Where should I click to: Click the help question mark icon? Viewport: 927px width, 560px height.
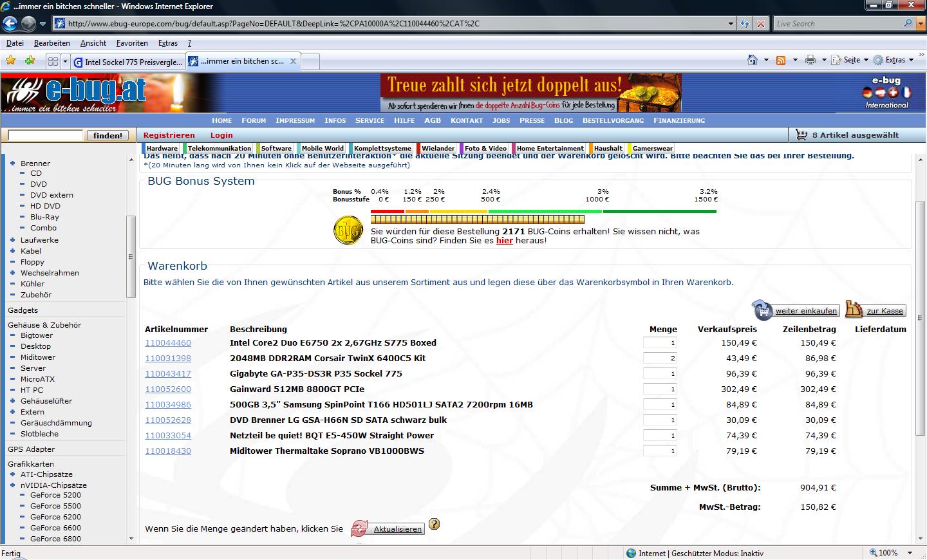435,524
